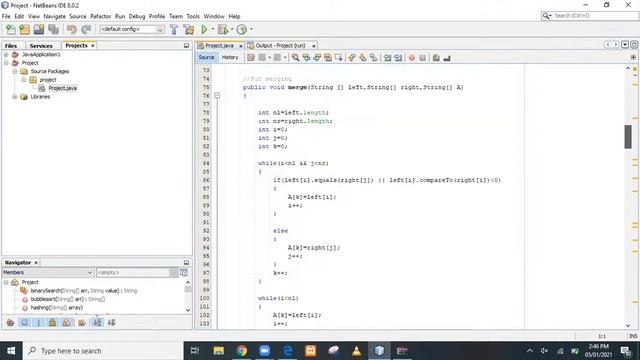Open the Refactor menu
This screenshot has height=360, width=640.
[100, 16]
